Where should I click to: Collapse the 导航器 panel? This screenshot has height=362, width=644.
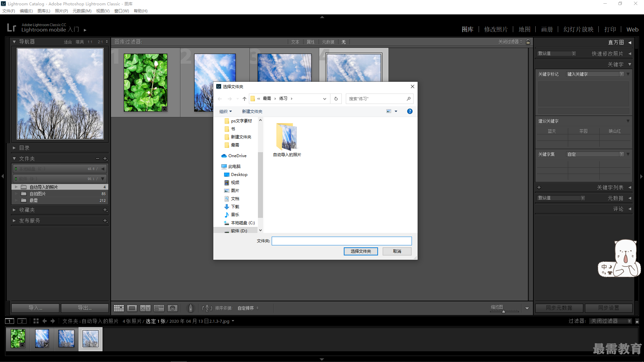[14, 42]
